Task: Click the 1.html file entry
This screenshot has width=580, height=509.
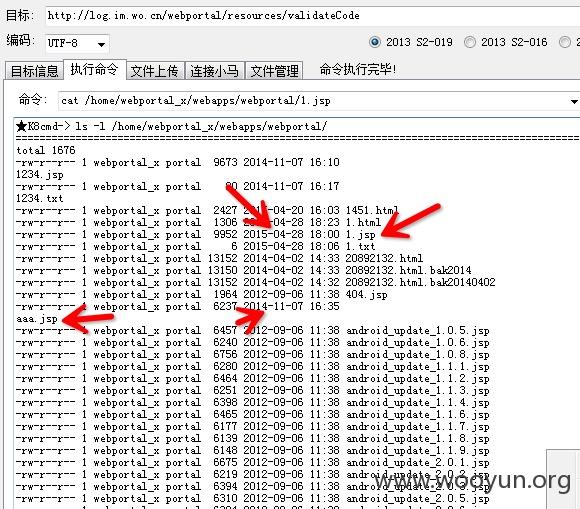Action: coord(363,222)
